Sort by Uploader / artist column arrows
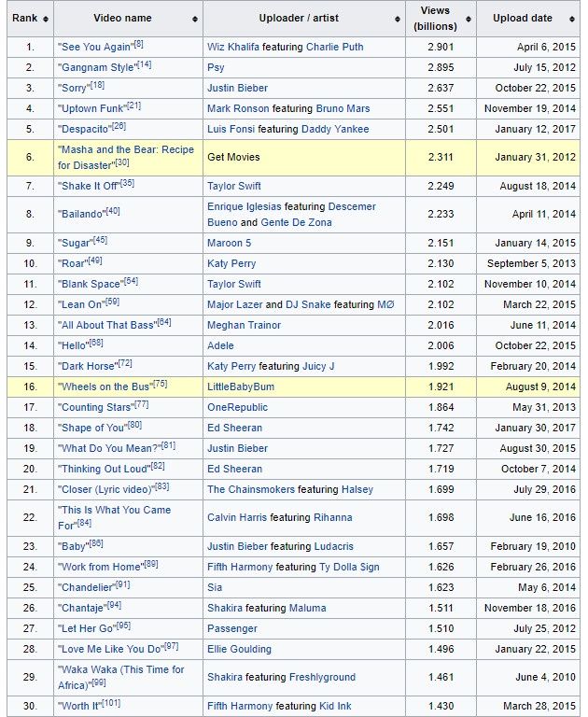Viewport: 588px width, 717px height. [398, 19]
